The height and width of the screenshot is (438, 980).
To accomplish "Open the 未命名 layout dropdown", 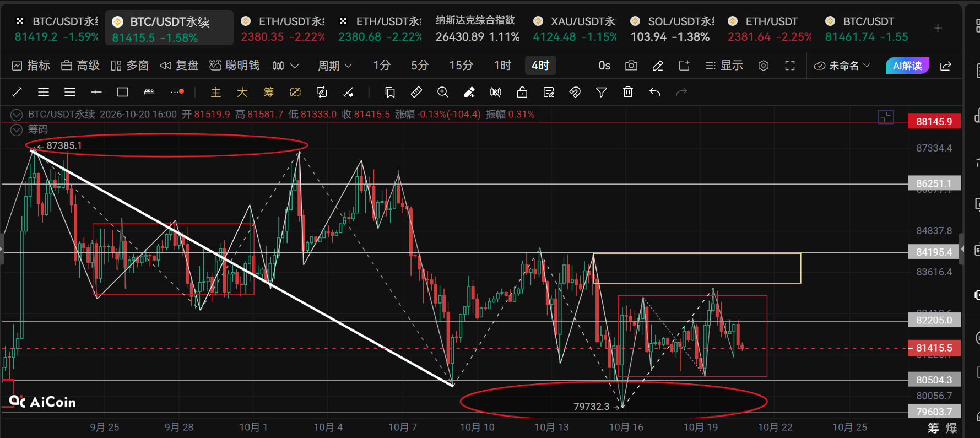I will coord(842,66).
